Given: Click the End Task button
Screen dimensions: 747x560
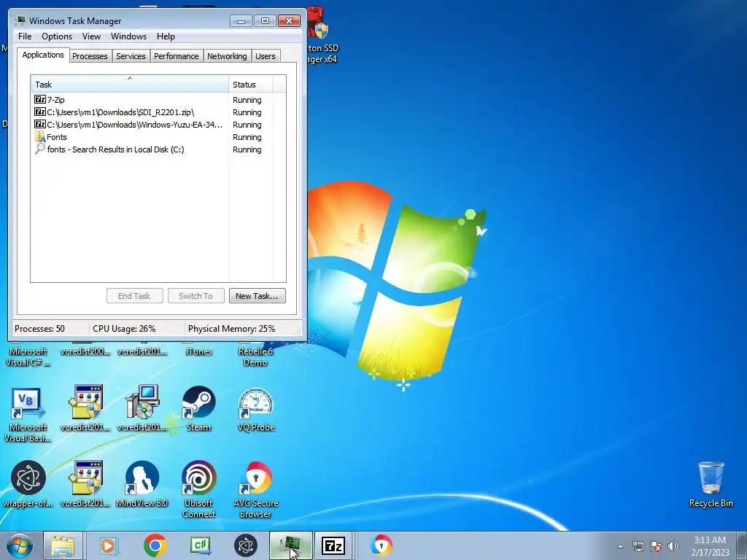Looking at the screenshot, I should [x=134, y=296].
